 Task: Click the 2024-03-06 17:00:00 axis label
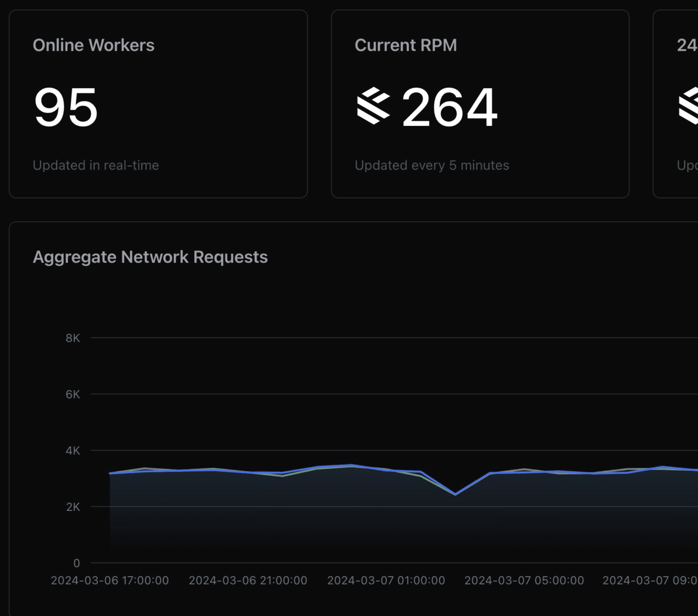click(x=110, y=581)
